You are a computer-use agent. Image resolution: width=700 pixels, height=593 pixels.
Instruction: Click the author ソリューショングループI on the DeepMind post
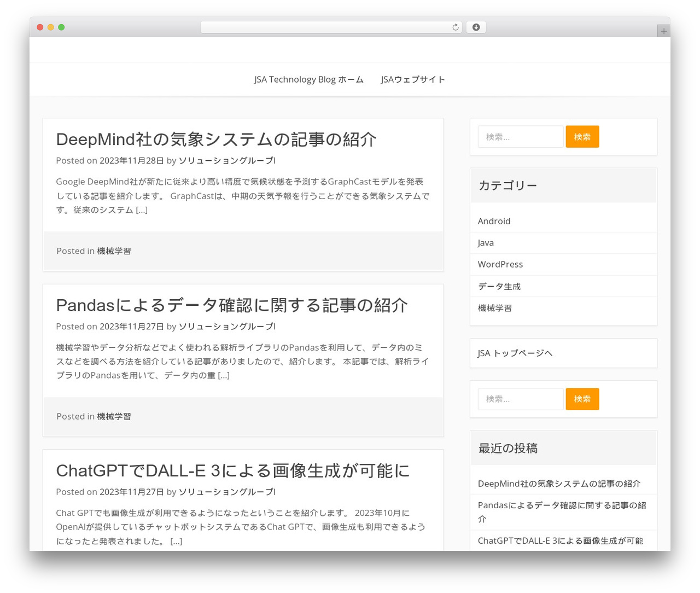point(227,160)
